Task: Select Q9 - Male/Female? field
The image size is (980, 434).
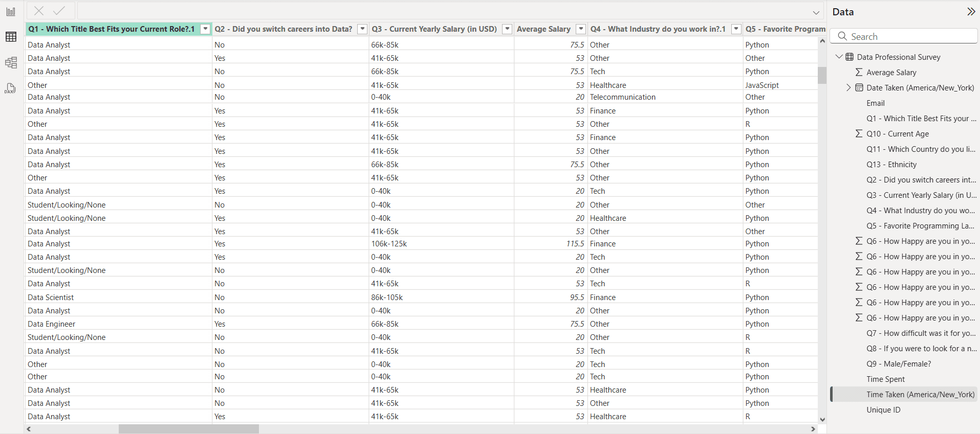Action: pos(899,363)
